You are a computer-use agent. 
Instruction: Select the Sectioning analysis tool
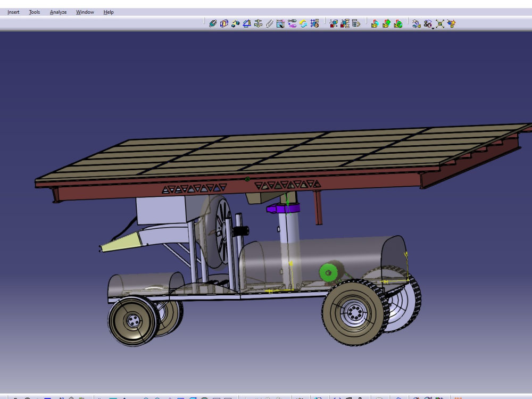click(427, 23)
